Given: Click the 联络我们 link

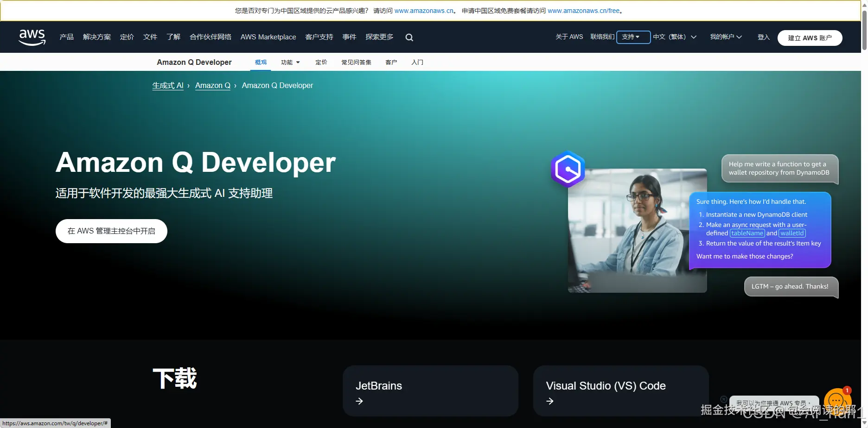Looking at the screenshot, I should pos(602,37).
